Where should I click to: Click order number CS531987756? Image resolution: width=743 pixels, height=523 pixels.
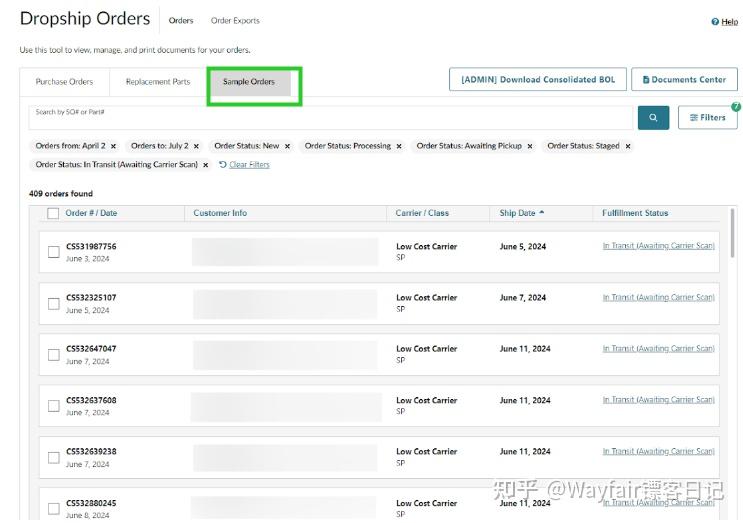tap(91, 247)
